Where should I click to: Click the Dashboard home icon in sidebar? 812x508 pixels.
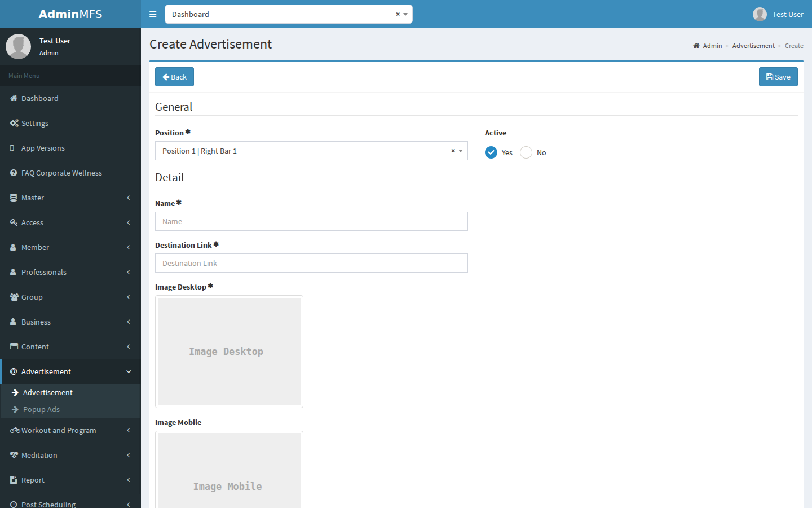14,98
